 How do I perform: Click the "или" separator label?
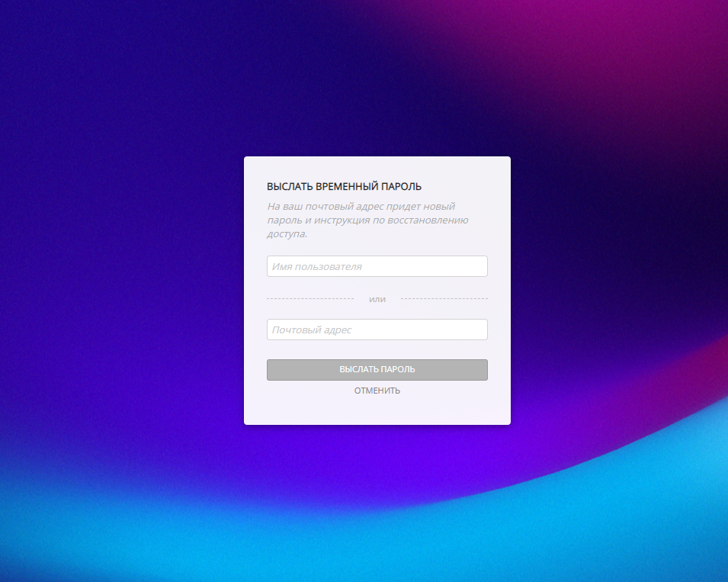(x=377, y=299)
